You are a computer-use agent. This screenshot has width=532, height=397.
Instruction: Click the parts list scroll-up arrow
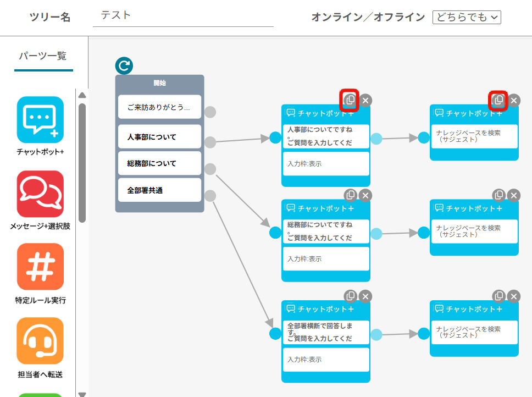(x=82, y=95)
